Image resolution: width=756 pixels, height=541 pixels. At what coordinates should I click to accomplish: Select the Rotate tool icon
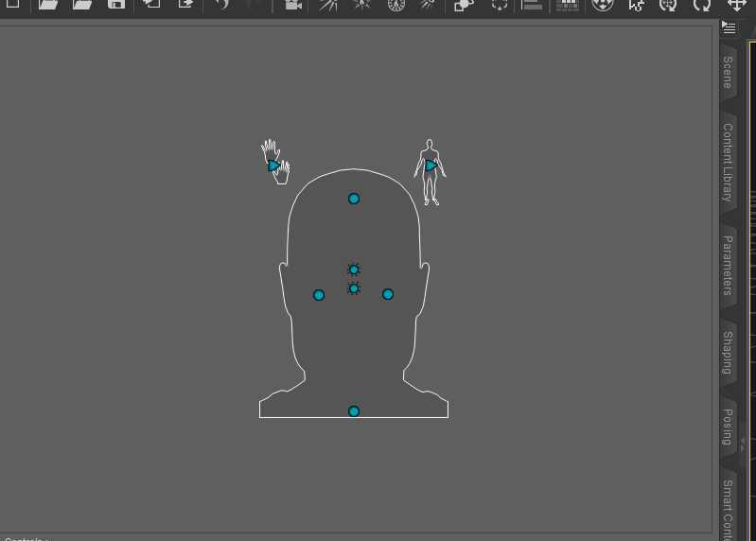[x=701, y=5]
